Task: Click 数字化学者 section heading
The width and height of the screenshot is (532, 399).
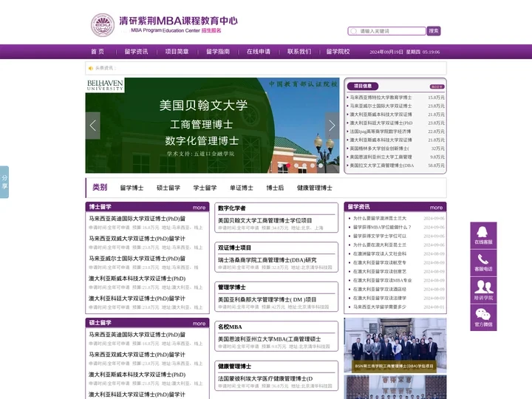Action: (232, 208)
